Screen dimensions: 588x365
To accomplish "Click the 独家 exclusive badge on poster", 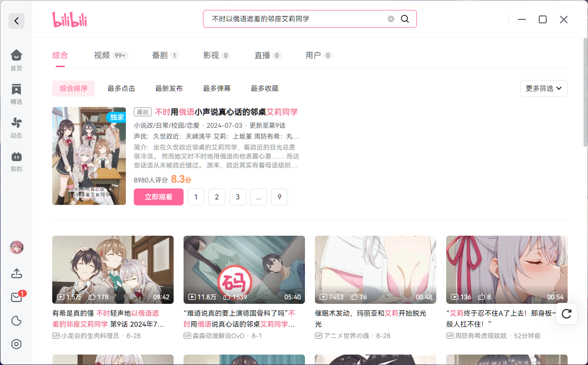I will [116, 117].
